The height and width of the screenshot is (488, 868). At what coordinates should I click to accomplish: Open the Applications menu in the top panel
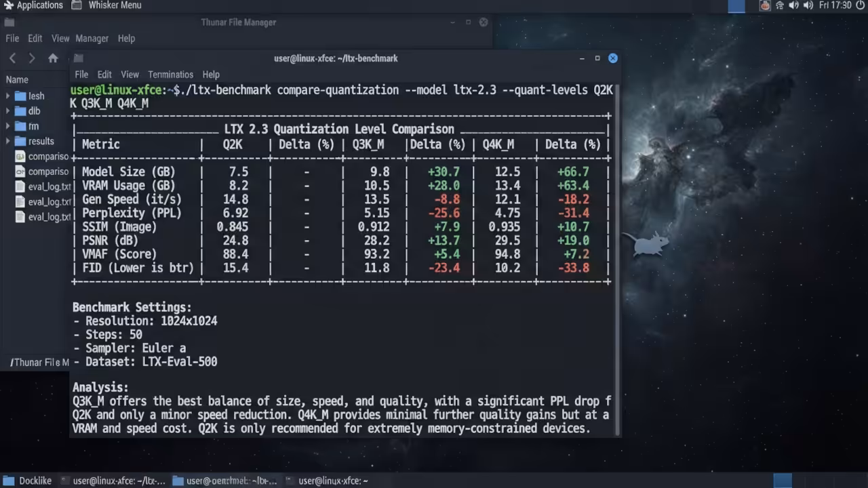coord(33,5)
